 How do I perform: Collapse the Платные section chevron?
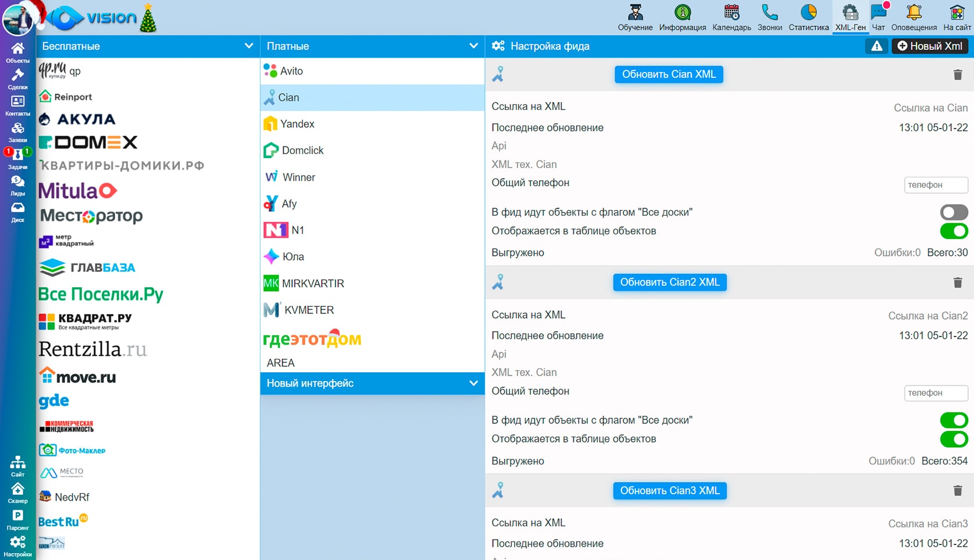click(473, 46)
